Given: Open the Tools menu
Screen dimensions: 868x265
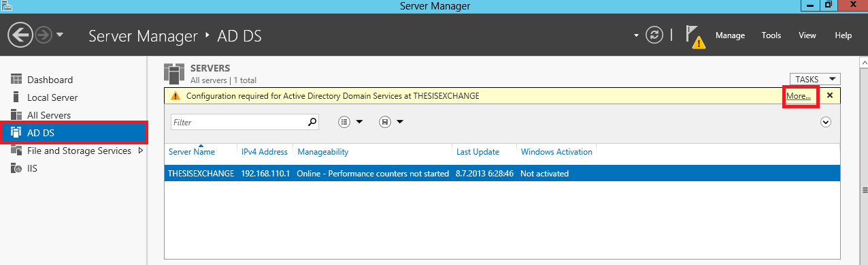Looking at the screenshot, I should pyautogui.click(x=771, y=35).
